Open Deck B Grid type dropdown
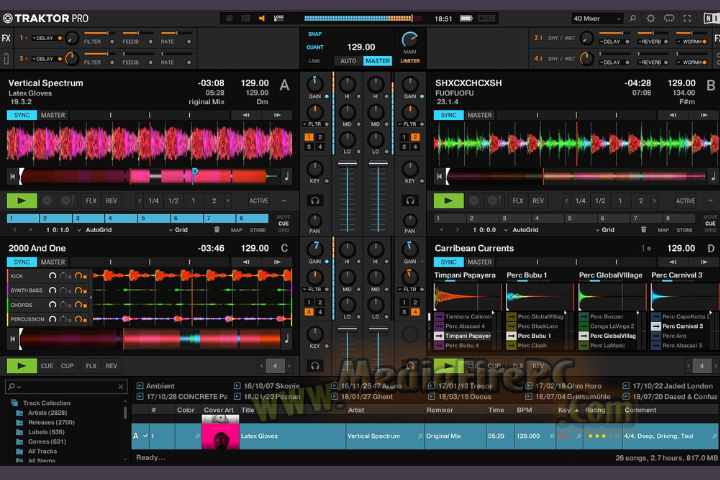Image resolution: width=720 pixels, height=480 pixels. tap(605, 230)
